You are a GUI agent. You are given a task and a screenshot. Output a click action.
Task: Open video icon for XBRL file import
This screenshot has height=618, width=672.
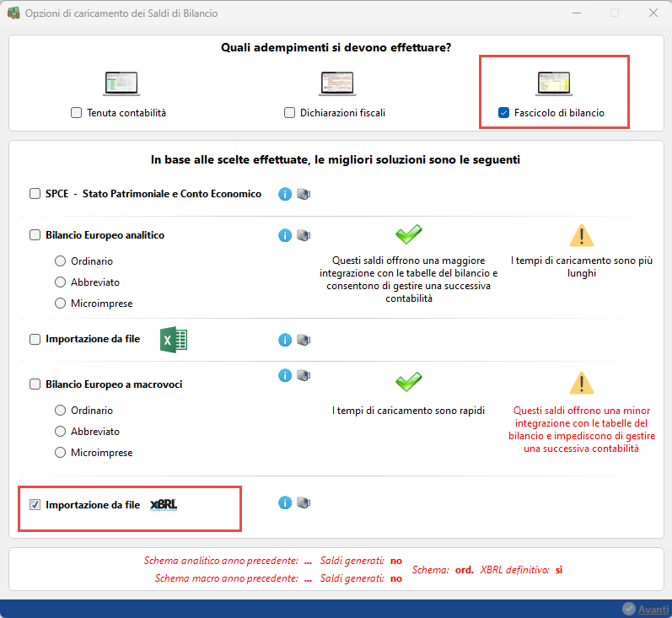pyautogui.click(x=304, y=502)
